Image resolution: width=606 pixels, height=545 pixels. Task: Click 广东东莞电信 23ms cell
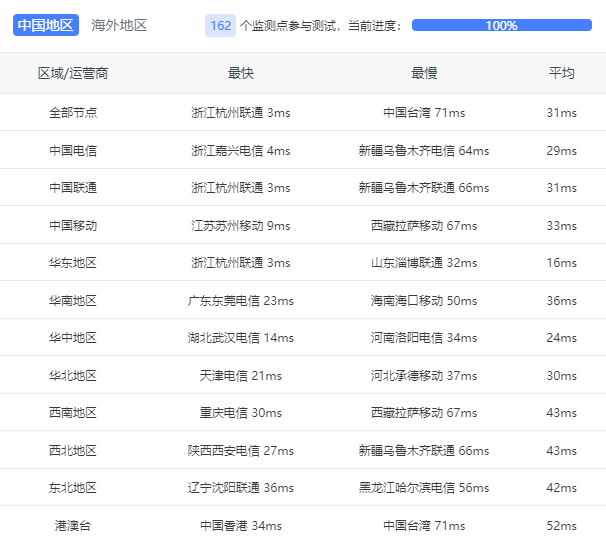240,300
